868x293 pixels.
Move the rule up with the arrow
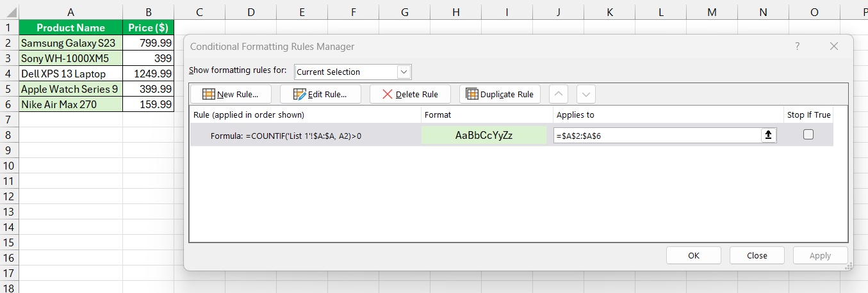559,94
